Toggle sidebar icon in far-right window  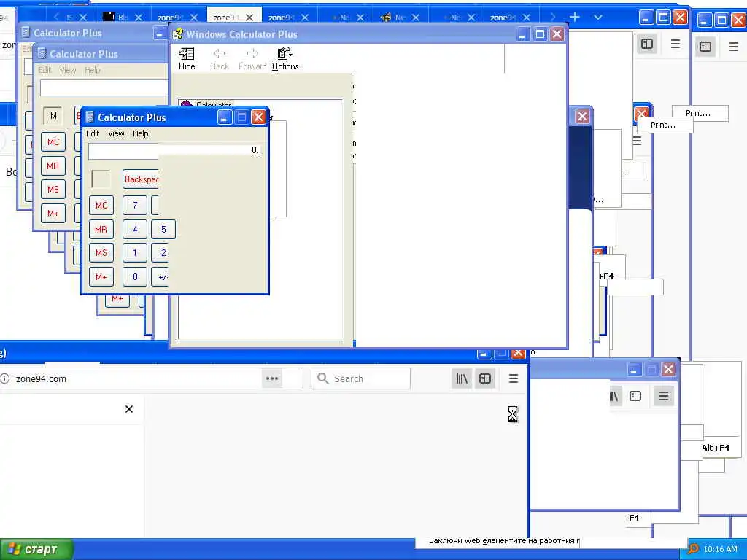705,47
